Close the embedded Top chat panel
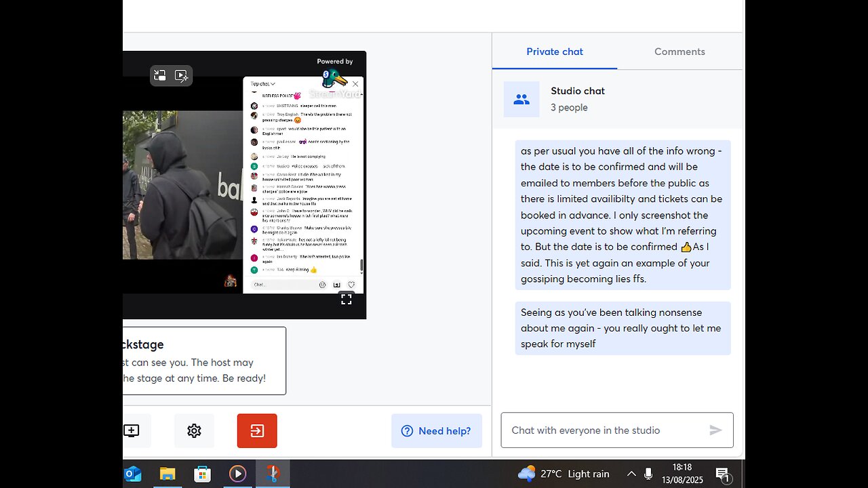 click(355, 84)
